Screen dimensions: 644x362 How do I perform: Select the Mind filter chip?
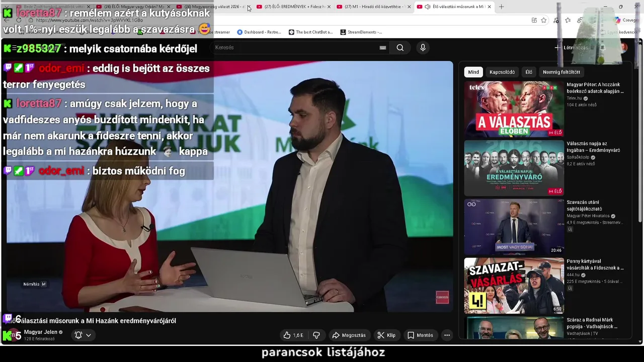(473, 72)
